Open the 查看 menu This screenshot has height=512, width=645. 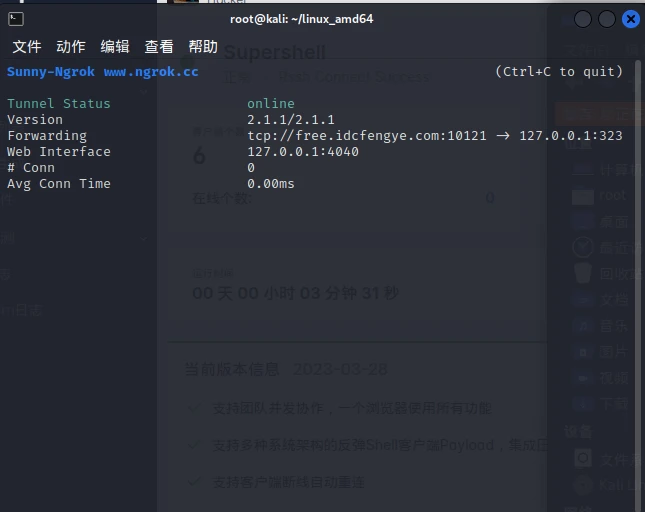[x=159, y=46]
